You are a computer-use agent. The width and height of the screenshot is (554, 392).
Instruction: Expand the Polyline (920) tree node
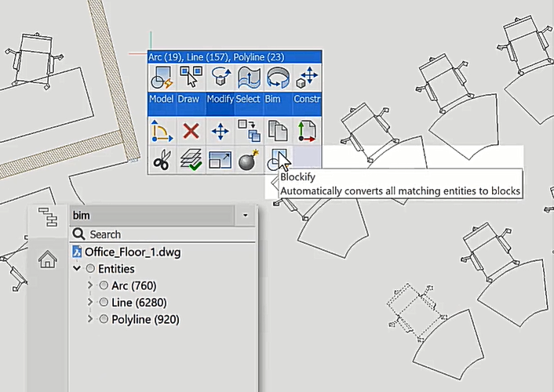point(89,319)
